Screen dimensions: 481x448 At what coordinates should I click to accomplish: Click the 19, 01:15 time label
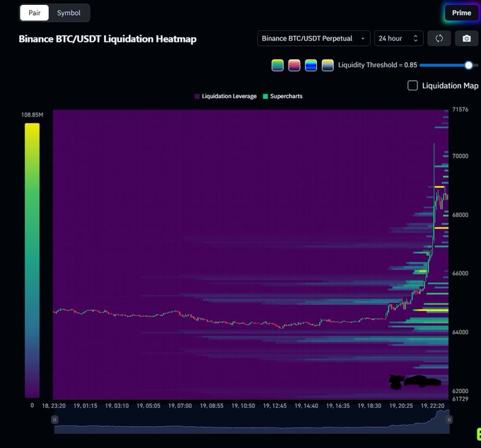click(86, 406)
